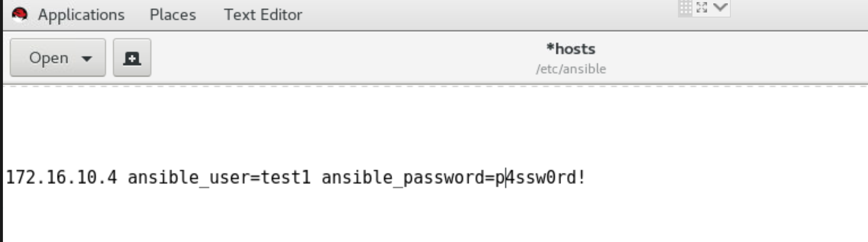The width and height of the screenshot is (868, 242).
Task: Place cursor in the ansible_password key
Action: click(403, 178)
